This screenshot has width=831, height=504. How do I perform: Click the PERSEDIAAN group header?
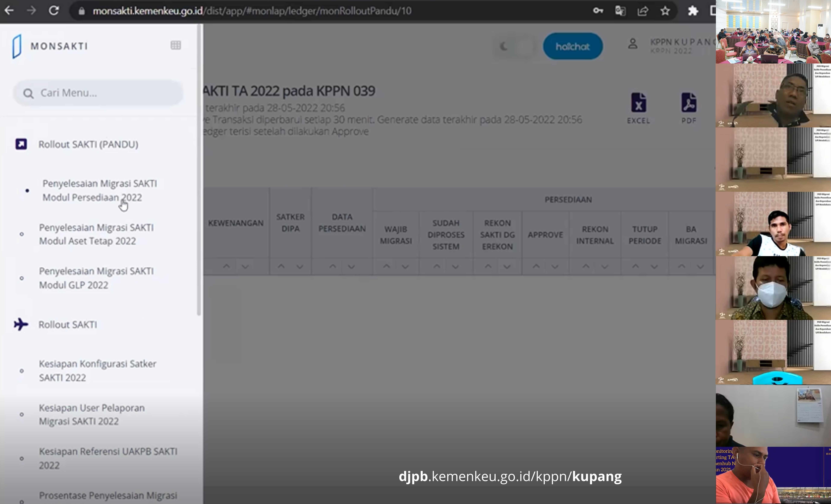click(568, 200)
